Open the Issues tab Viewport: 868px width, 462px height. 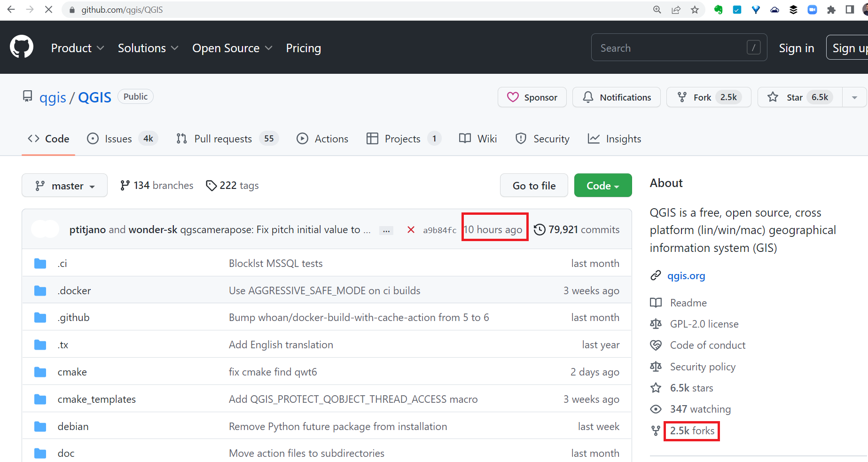click(x=122, y=139)
